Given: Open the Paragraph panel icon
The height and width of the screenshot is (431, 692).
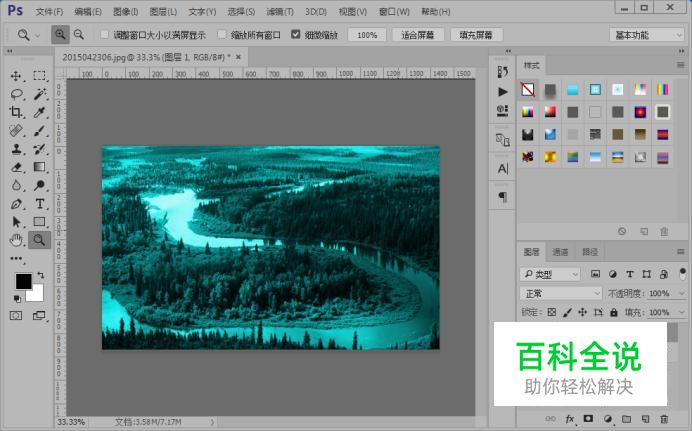Looking at the screenshot, I should pyautogui.click(x=503, y=196).
